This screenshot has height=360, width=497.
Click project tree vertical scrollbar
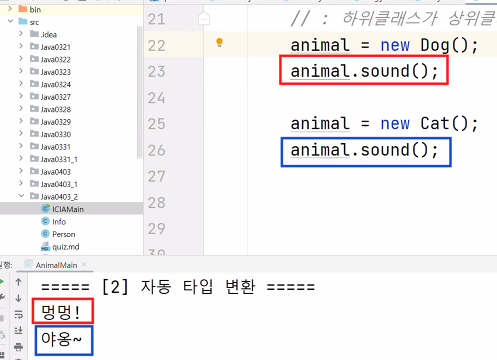(x=139, y=93)
